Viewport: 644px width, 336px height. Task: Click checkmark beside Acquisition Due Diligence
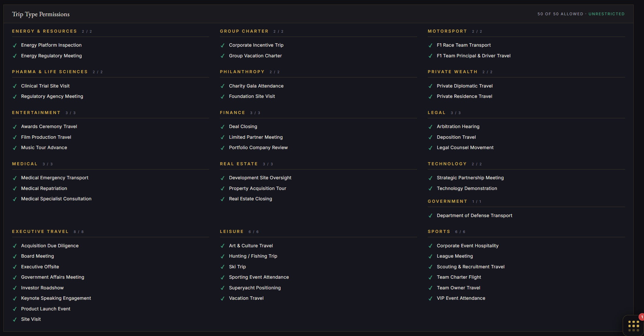(x=15, y=246)
